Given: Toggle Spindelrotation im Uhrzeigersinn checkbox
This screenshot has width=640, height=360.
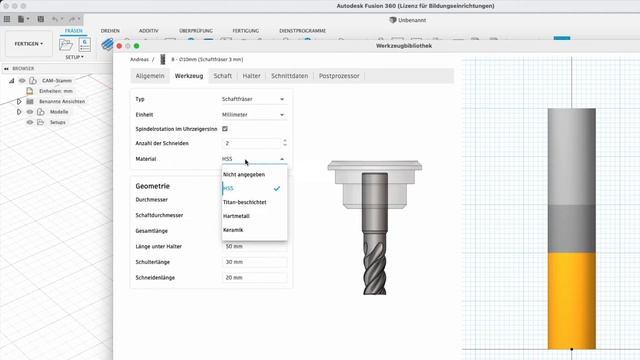Looking at the screenshot, I should (225, 129).
